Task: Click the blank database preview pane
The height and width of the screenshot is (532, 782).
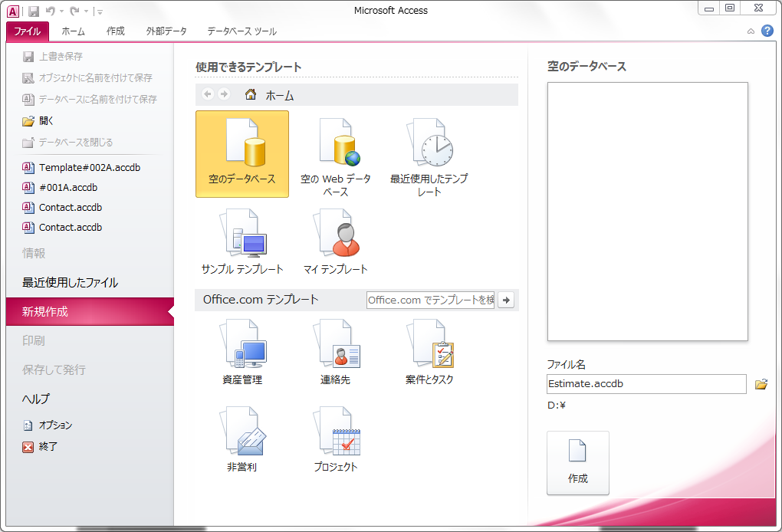Action: tap(647, 212)
